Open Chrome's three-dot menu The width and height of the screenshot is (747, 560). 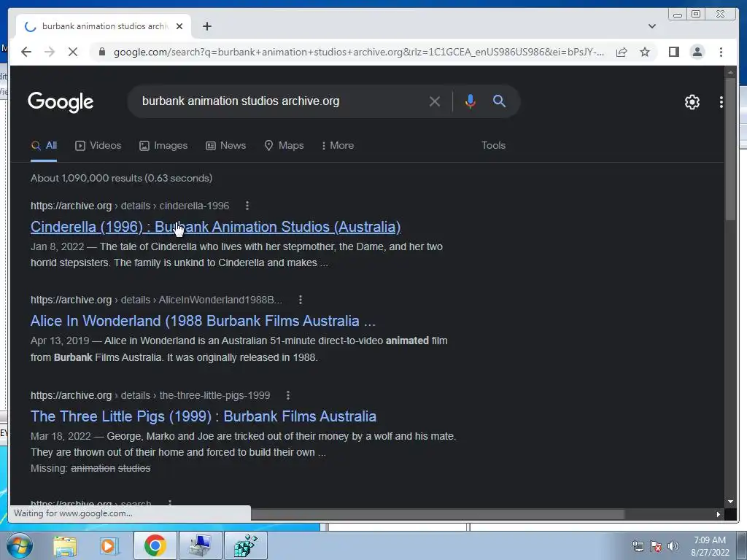pos(721,52)
